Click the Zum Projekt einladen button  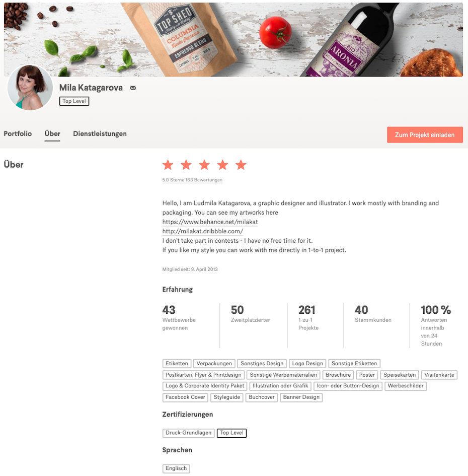click(x=425, y=135)
